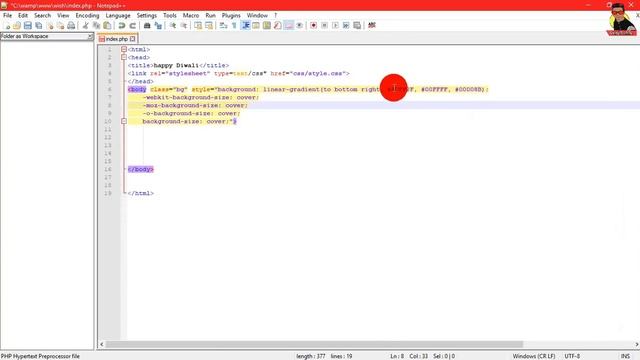Redo the last undone edit
The width and height of the screenshot is (640, 360).
pyautogui.click(x=132, y=26)
